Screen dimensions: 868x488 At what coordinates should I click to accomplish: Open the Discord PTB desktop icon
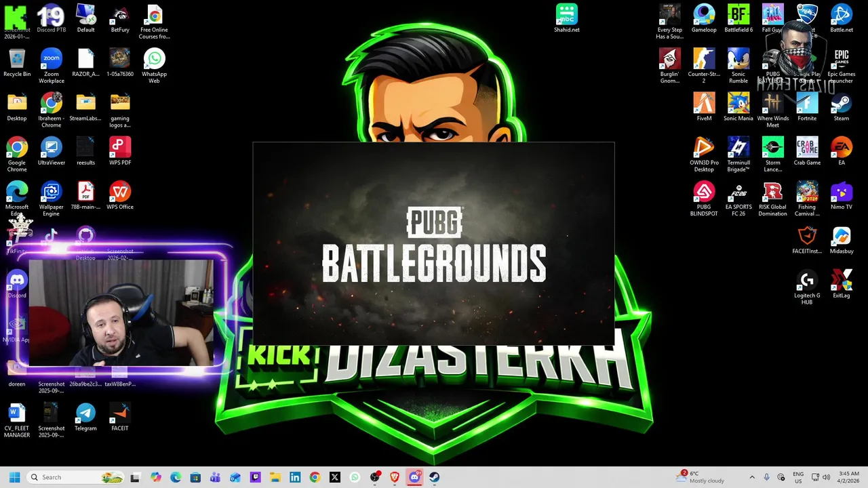[x=52, y=19]
